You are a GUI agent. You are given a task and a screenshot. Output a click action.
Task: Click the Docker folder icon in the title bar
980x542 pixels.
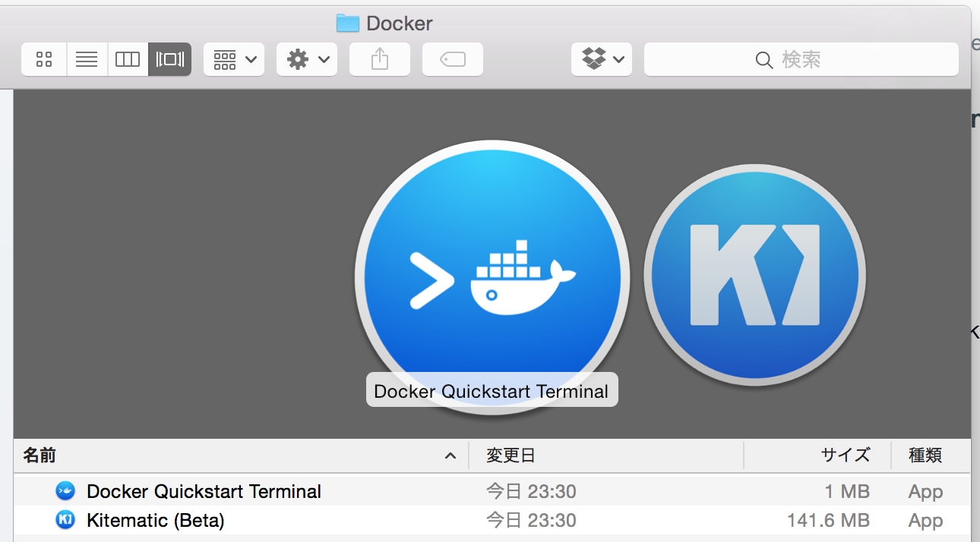pos(347,23)
